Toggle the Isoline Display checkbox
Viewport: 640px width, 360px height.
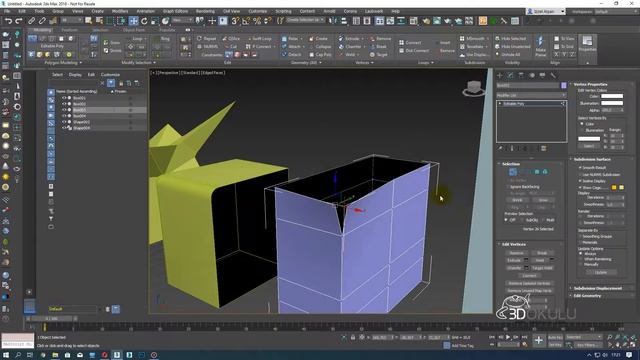[x=580, y=181]
